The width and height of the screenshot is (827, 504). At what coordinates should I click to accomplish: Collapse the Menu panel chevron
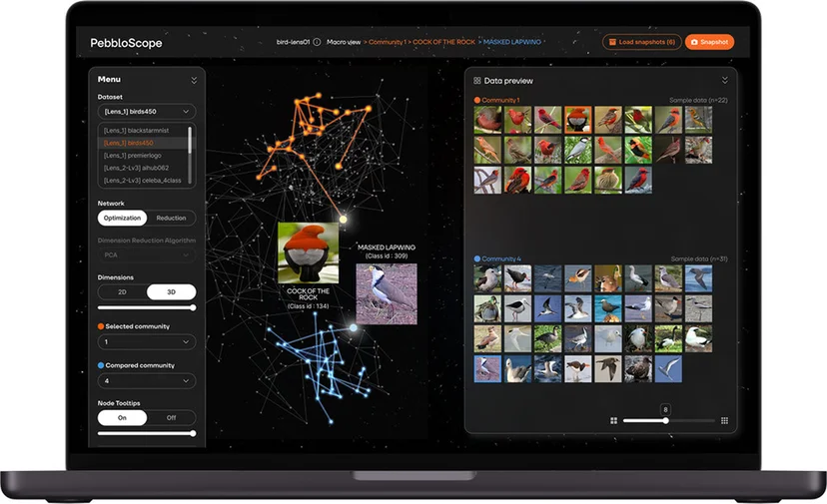(194, 80)
